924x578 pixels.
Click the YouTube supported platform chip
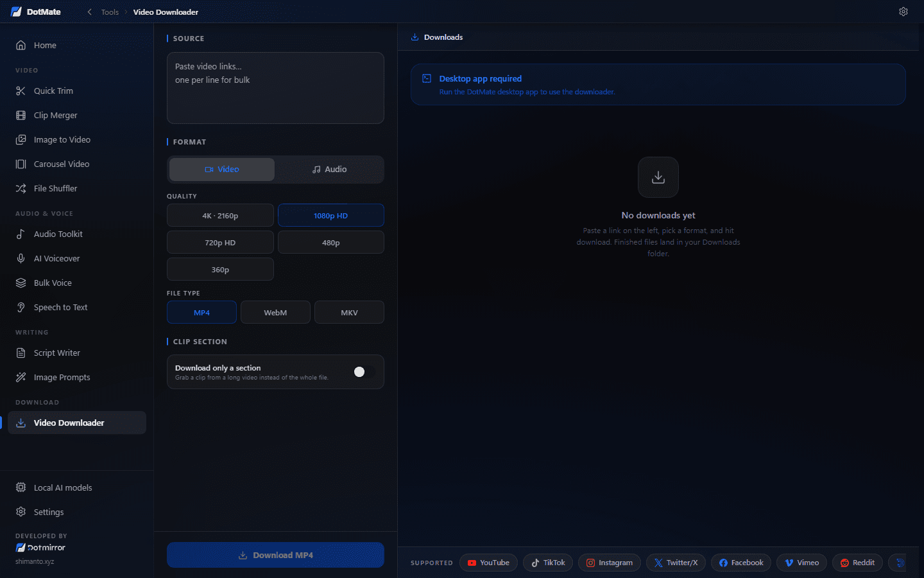coord(488,563)
